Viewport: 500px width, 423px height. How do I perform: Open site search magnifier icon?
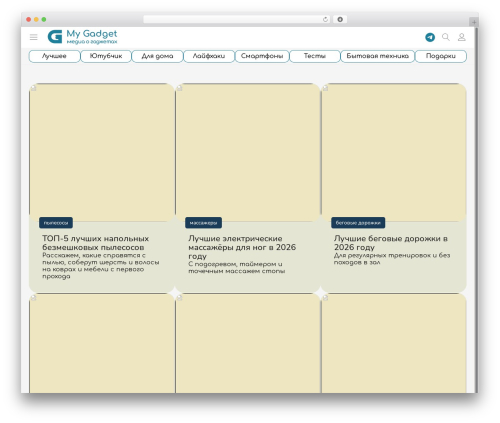click(446, 37)
